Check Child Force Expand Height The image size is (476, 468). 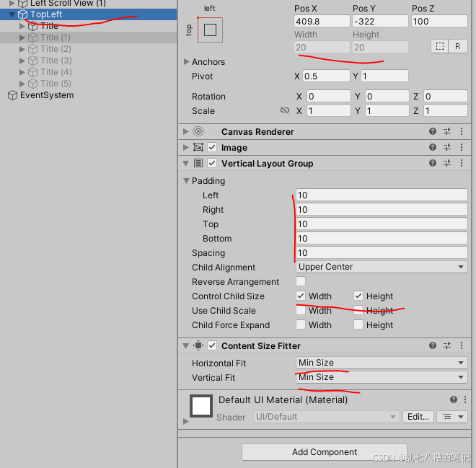click(x=358, y=324)
